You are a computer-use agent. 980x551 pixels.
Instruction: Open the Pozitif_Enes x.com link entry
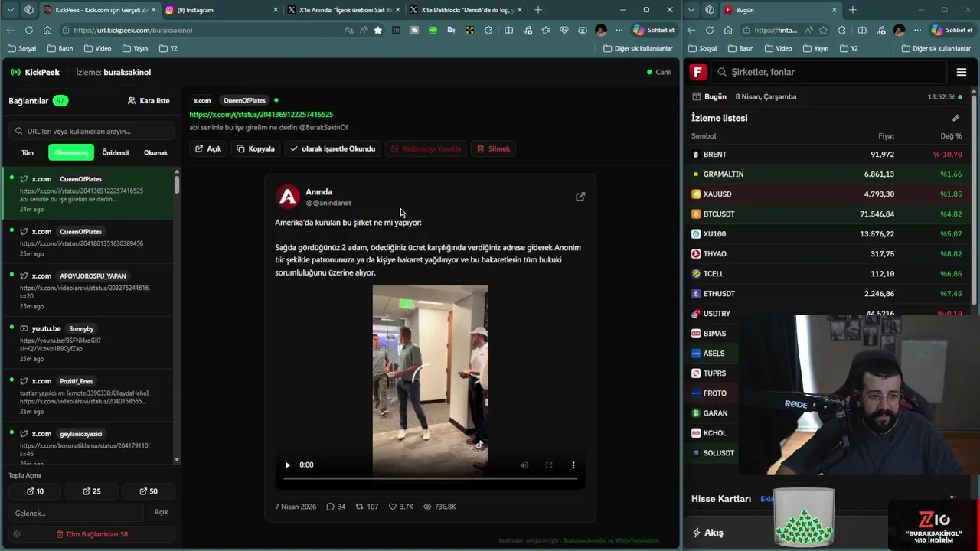tap(87, 396)
